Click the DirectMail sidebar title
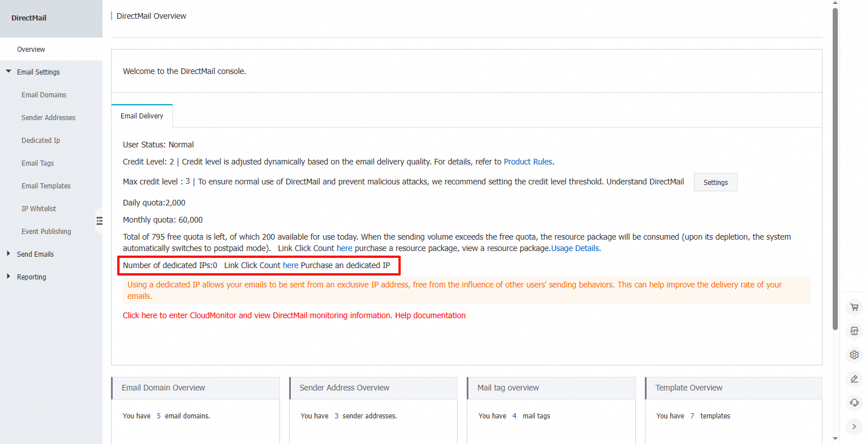The width and height of the screenshot is (868, 444). (29, 18)
